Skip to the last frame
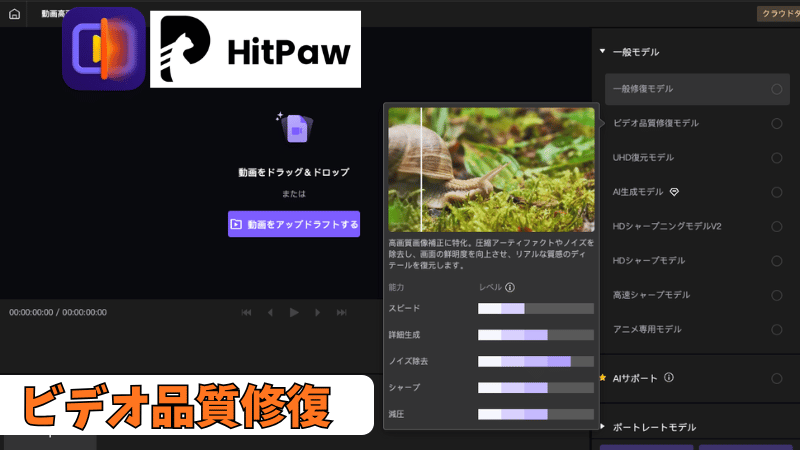The image size is (800, 450). [342, 313]
